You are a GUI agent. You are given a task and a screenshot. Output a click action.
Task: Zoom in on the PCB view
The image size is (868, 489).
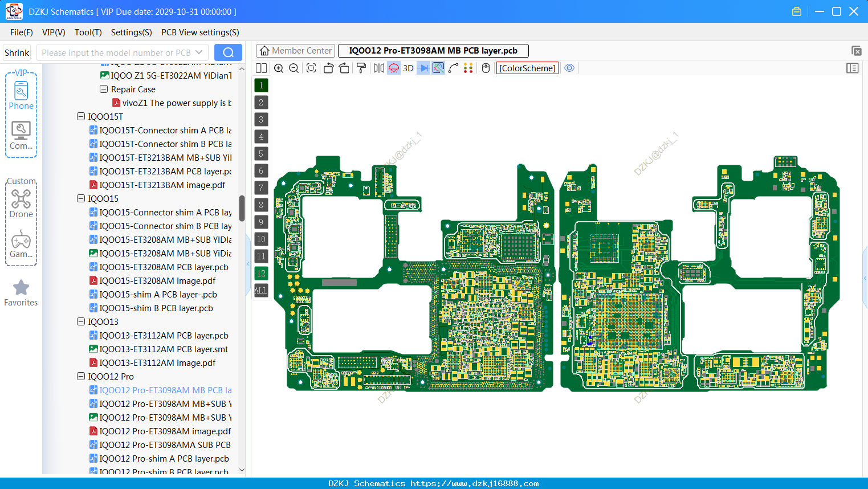click(x=279, y=68)
